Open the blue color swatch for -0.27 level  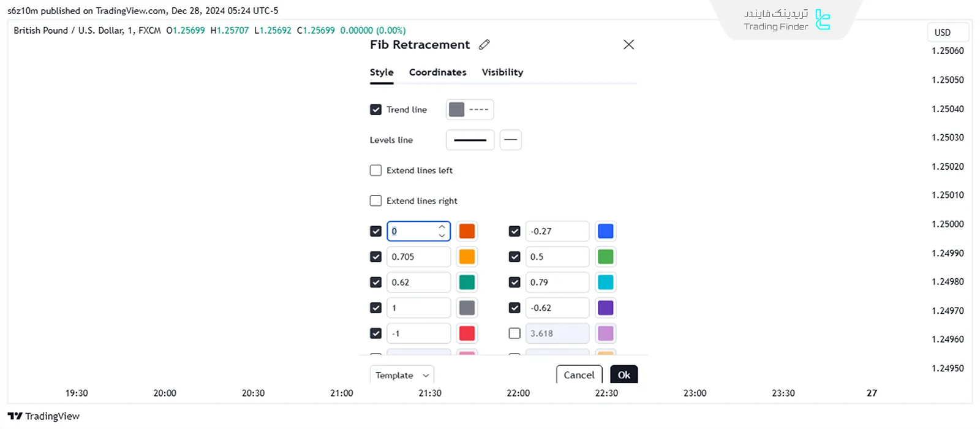[x=605, y=231]
